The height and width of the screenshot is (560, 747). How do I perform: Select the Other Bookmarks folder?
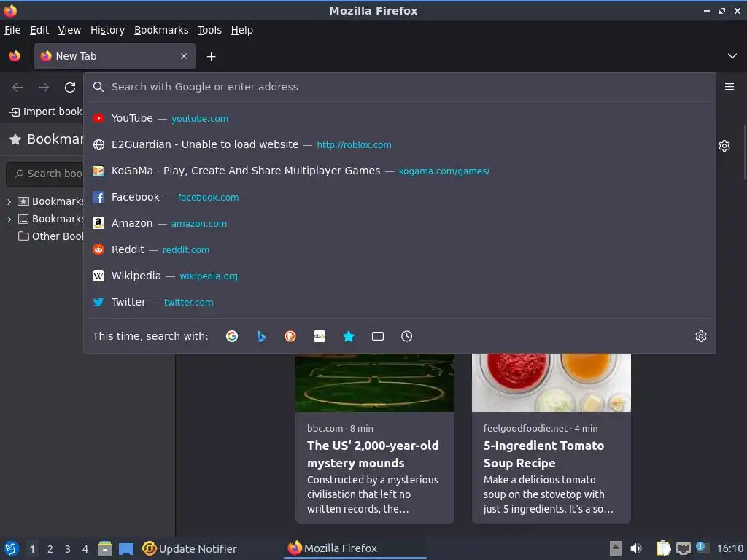[x=50, y=236]
